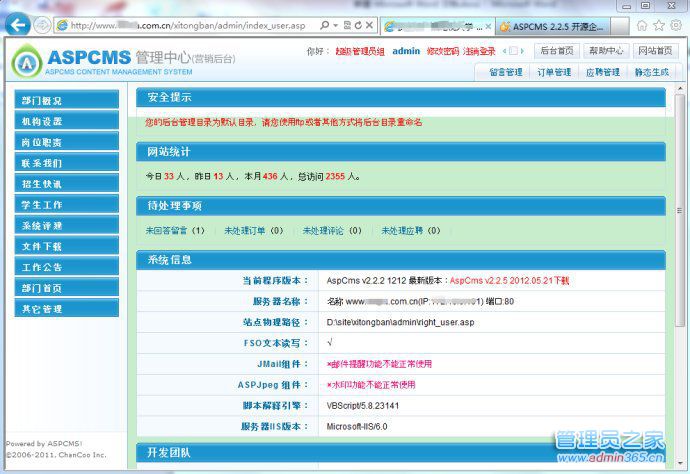Open the browser Tools gear icon
The image size is (690, 474).
676,26
